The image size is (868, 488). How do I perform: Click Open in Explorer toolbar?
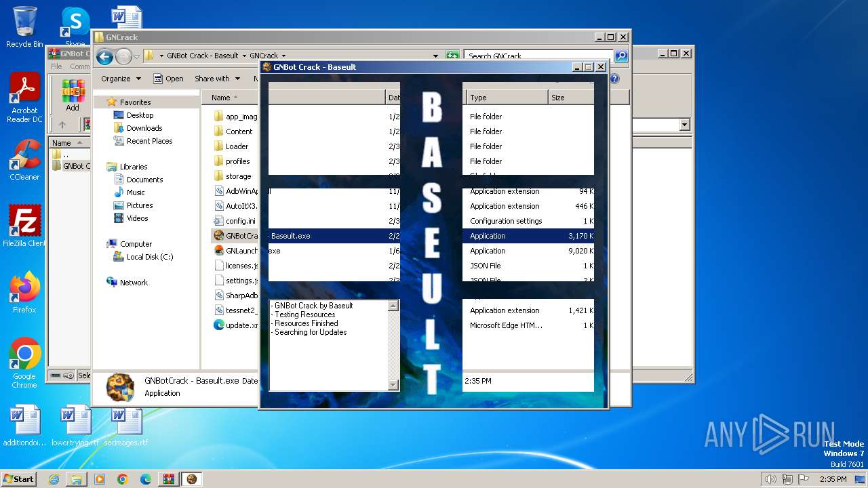coord(168,79)
